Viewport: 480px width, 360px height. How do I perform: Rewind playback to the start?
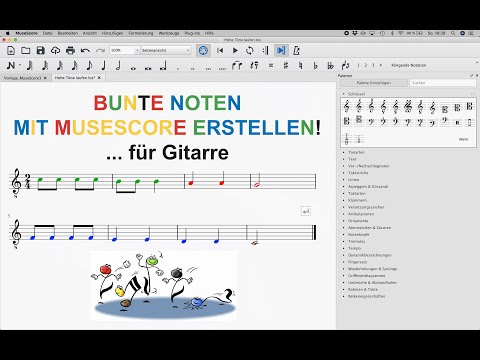[220, 51]
